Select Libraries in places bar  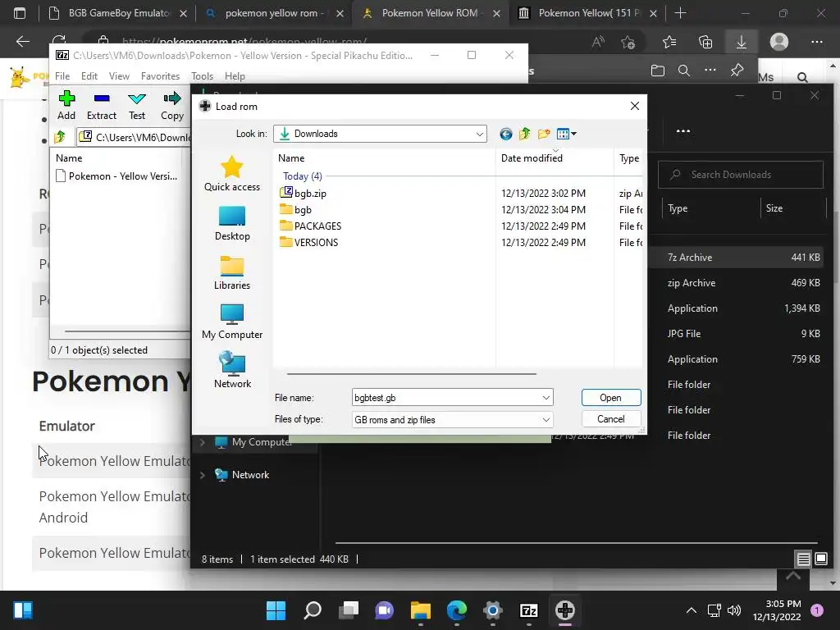tap(232, 272)
